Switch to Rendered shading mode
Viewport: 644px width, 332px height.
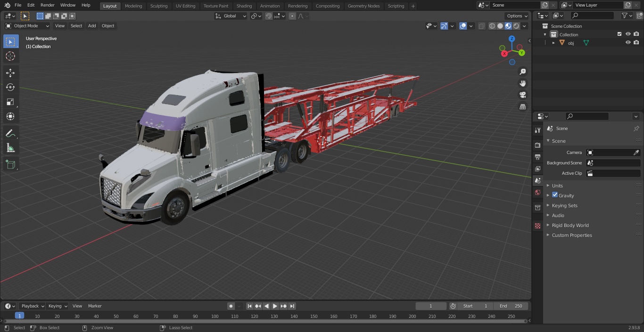pyautogui.click(x=516, y=26)
